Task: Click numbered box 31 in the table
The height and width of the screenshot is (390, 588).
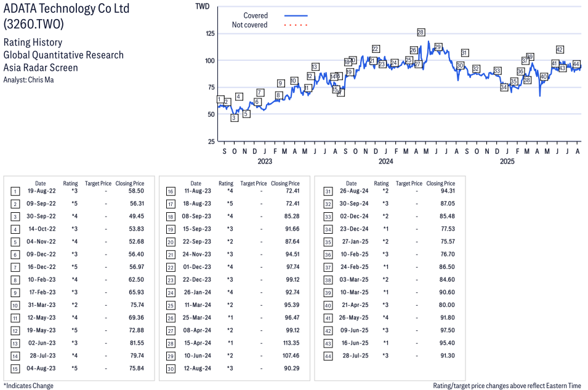Action: click(x=328, y=191)
